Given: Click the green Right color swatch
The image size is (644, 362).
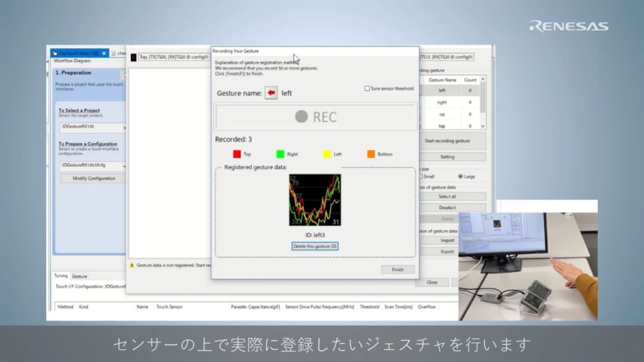Looking at the screenshot, I should click(x=280, y=154).
